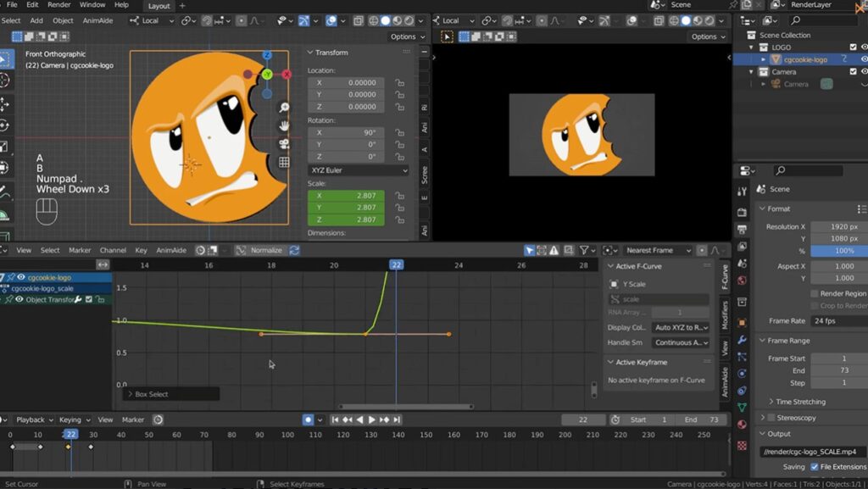Click the zoom magnifier icon in viewport
Viewport: 868px width, 489px height.
click(x=284, y=108)
